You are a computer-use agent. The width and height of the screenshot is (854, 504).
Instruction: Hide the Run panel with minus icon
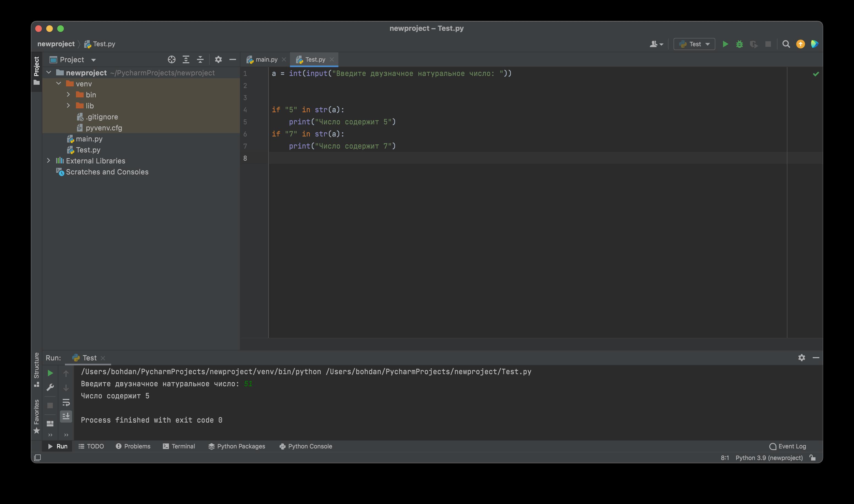[x=816, y=358]
